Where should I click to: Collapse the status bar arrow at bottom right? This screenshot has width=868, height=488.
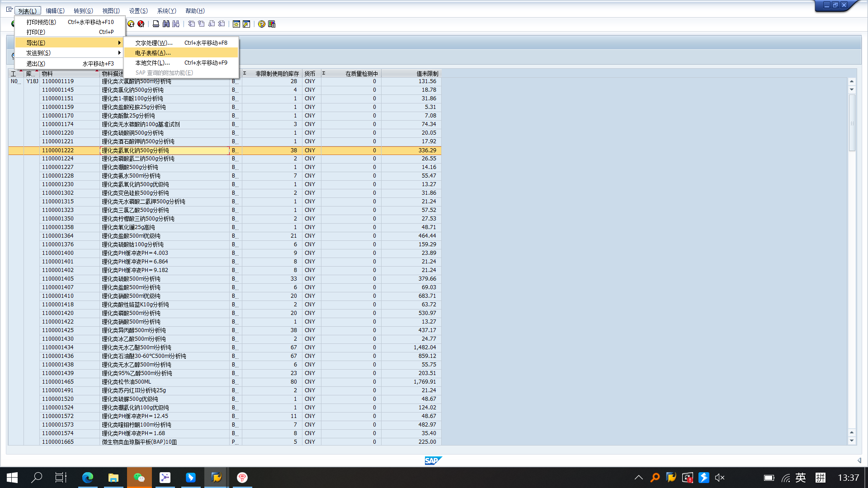[859, 460]
